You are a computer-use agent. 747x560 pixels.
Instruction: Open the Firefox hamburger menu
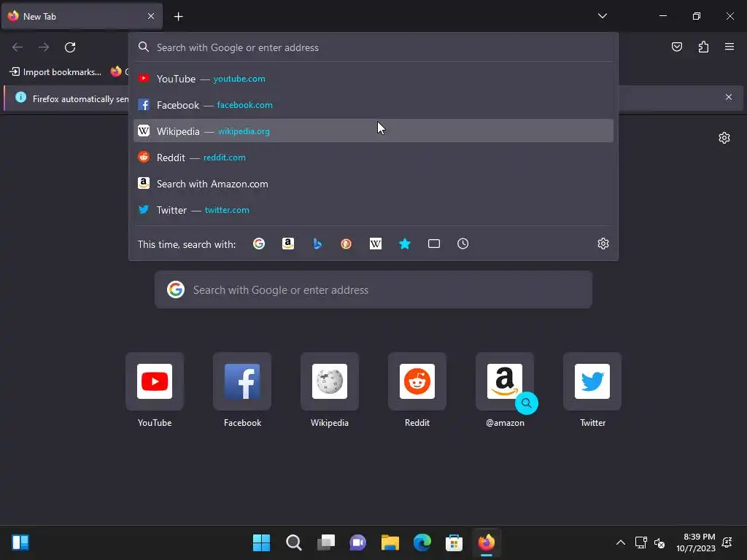click(x=729, y=47)
